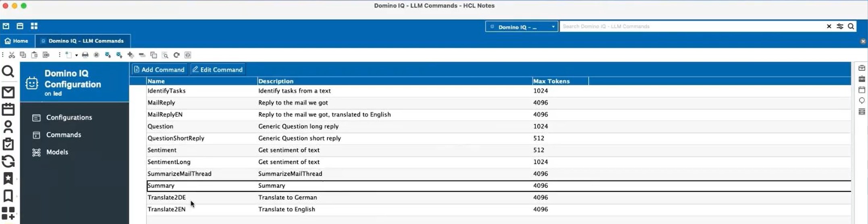Click the Help question-mark toolbar icon
The image size is (868, 224).
tap(188, 55)
